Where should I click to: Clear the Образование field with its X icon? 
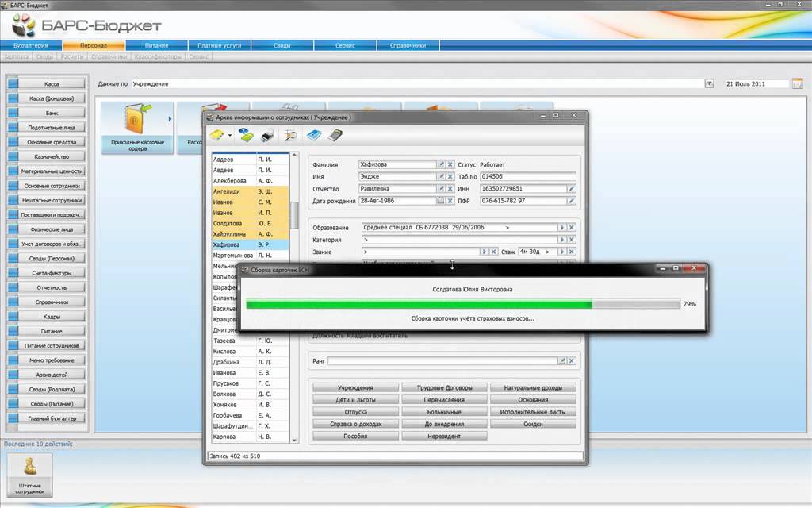click(x=572, y=228)
